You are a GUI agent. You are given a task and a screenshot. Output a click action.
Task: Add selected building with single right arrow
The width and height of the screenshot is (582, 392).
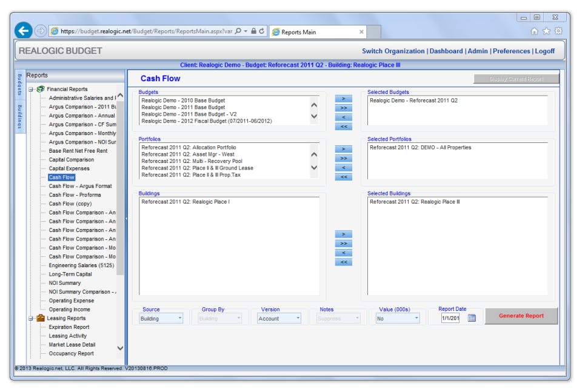point(343,234)
